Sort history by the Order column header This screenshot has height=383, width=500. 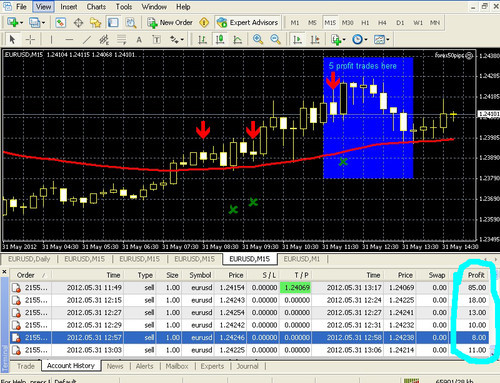pyautogui.click(x=30, y=275)
